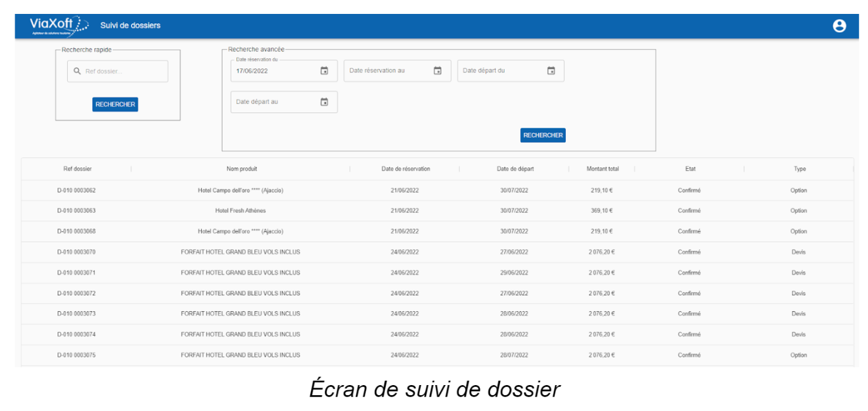Click Hotel Campo dell'oro in row D-010 0003062

[x=240, y=190]
